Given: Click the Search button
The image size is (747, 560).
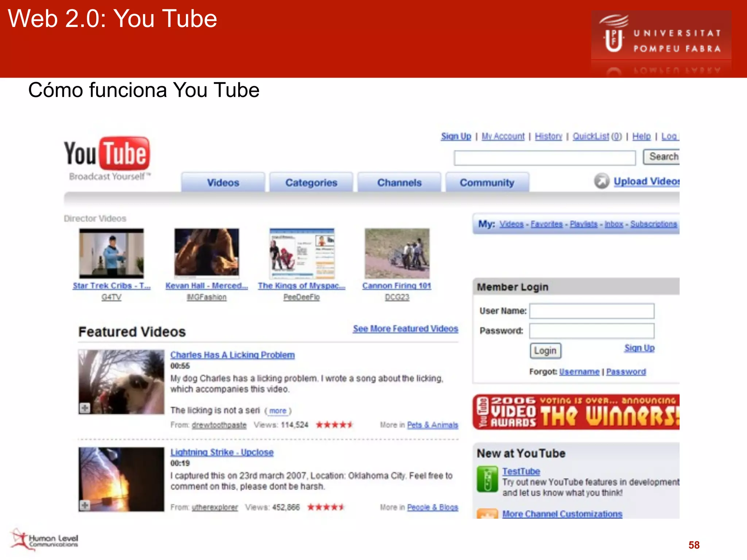Looking at the screenshot, I should pos(661,157).
